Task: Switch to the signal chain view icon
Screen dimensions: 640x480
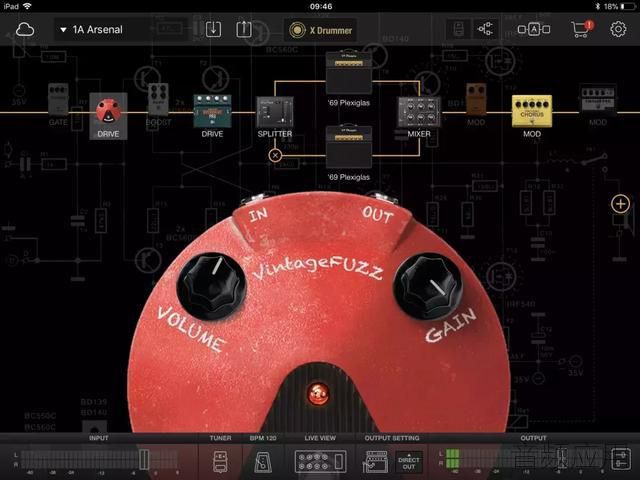Action: coord(485,29)
